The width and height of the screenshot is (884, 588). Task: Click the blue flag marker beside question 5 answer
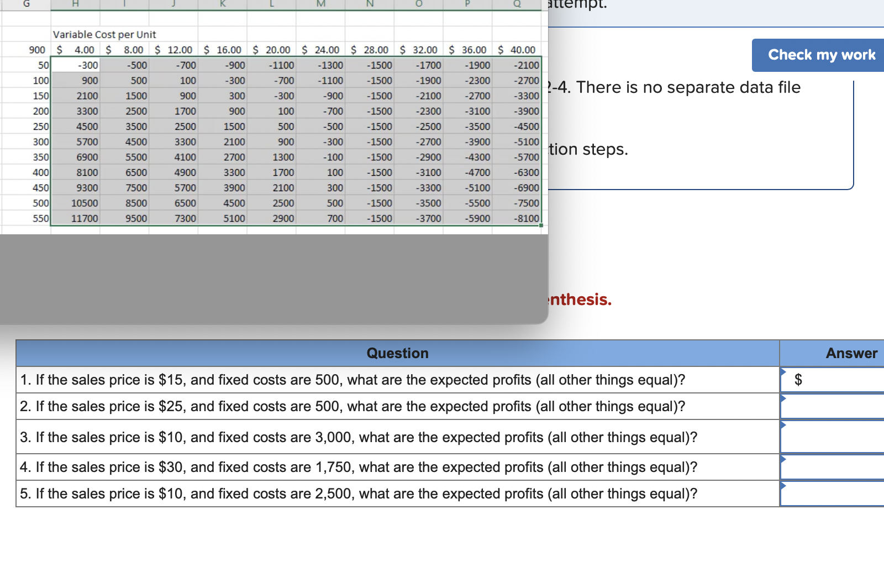tap(782, 487)
